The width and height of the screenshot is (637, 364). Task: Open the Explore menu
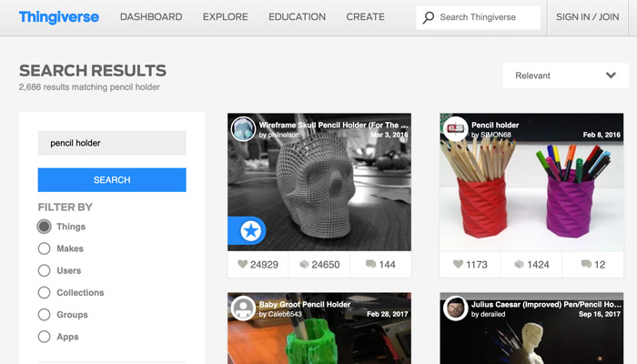(x=225, y=16)
